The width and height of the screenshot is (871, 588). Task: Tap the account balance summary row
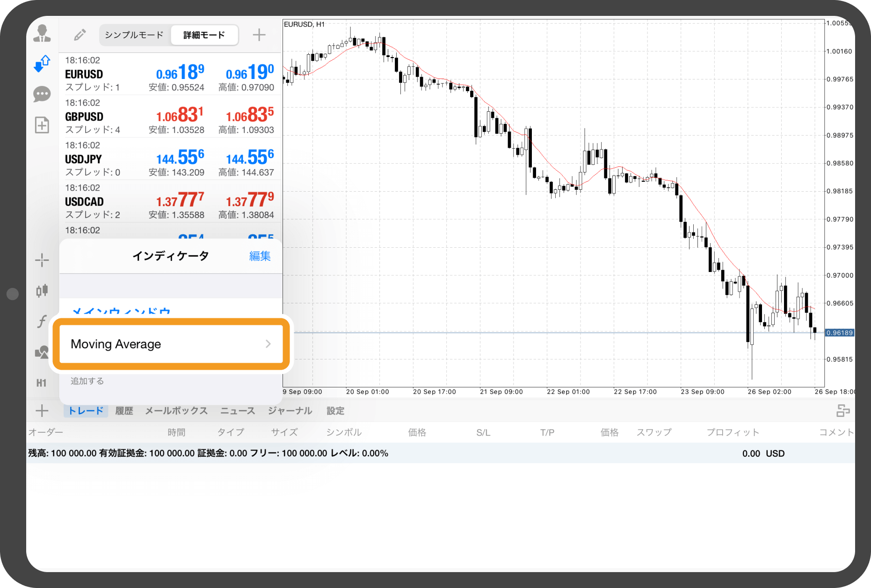(x=441, y=453)
